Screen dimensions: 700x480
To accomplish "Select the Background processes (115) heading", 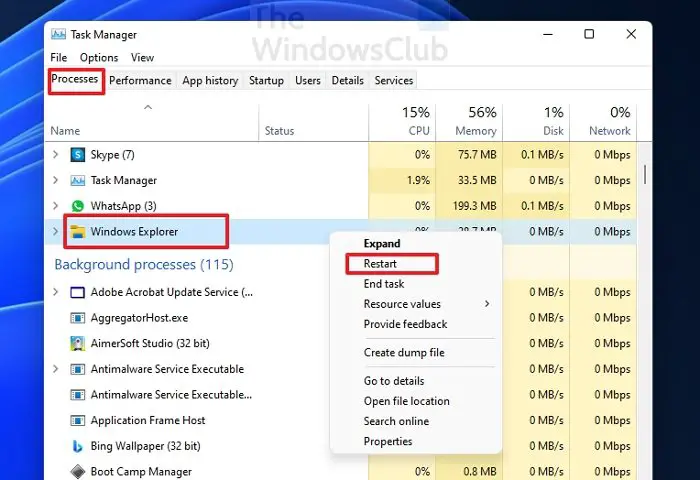I will point(144,264).
